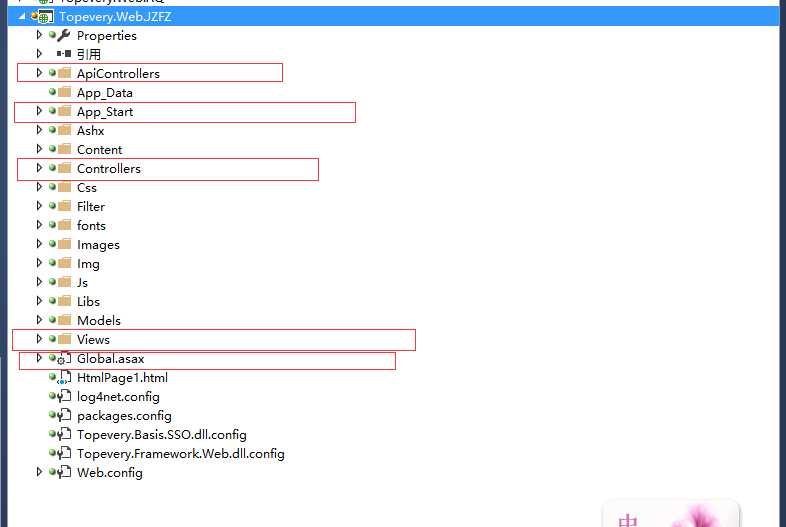Select the Libs folder label
Image resolution: width=786 pixels, height=527 pixels.
[88, 301]
